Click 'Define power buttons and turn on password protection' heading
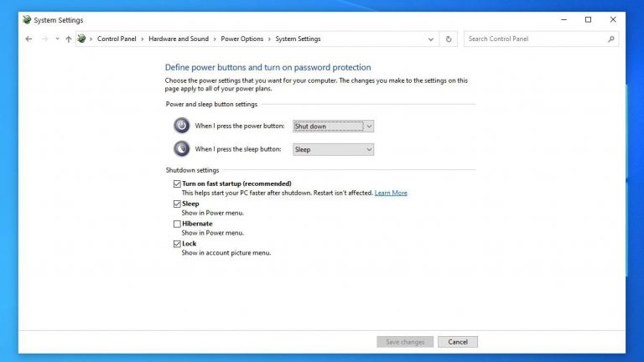Viewport: 644px width, 362px height. click(267, 67)
